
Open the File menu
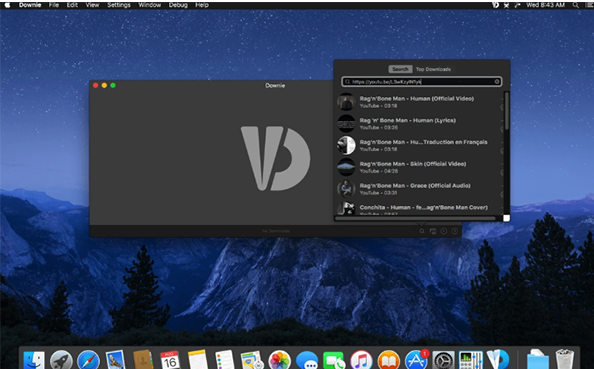pos(54,5)
